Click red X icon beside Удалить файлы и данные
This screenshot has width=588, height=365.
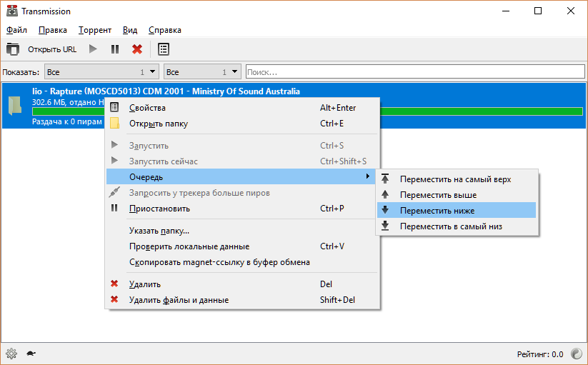pyautogui.click(x=114, y=299)
